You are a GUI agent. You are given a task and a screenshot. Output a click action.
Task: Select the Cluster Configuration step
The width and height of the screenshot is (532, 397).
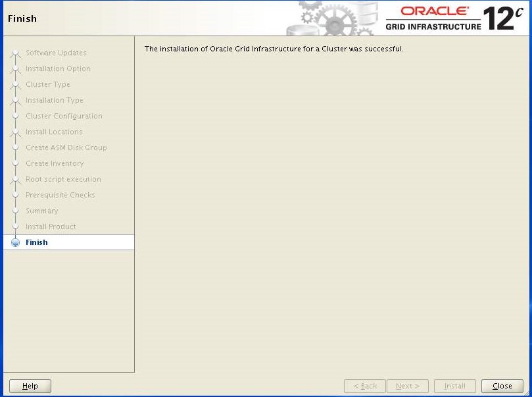pyautogui.click(x=64, y=116)
